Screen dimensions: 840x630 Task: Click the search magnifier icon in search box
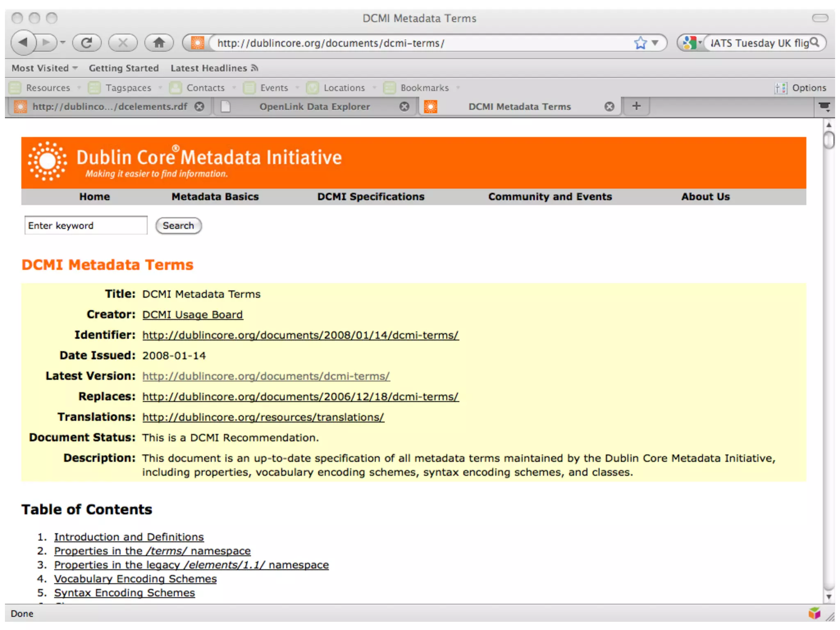tap(815, 42)
